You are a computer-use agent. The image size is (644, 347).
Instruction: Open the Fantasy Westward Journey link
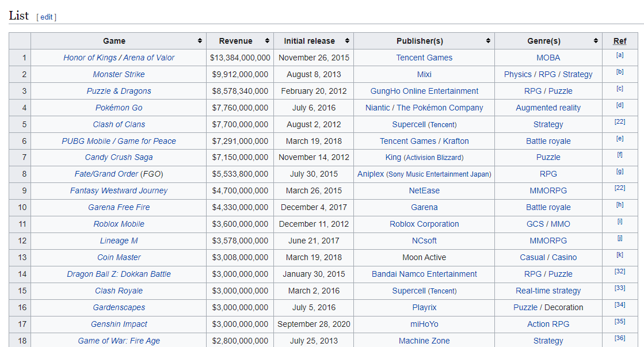click(119, 190)
